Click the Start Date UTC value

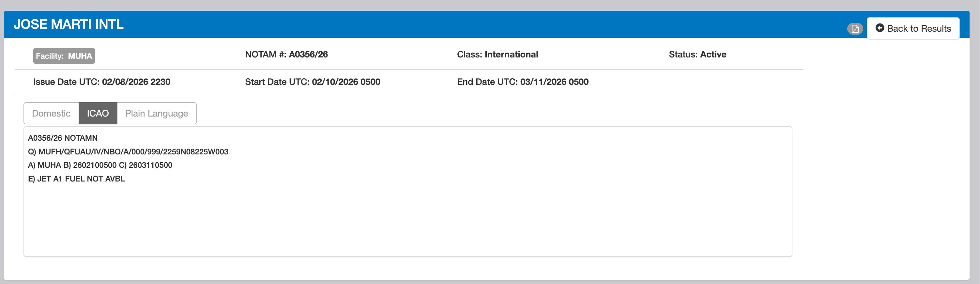coord(346,82)
